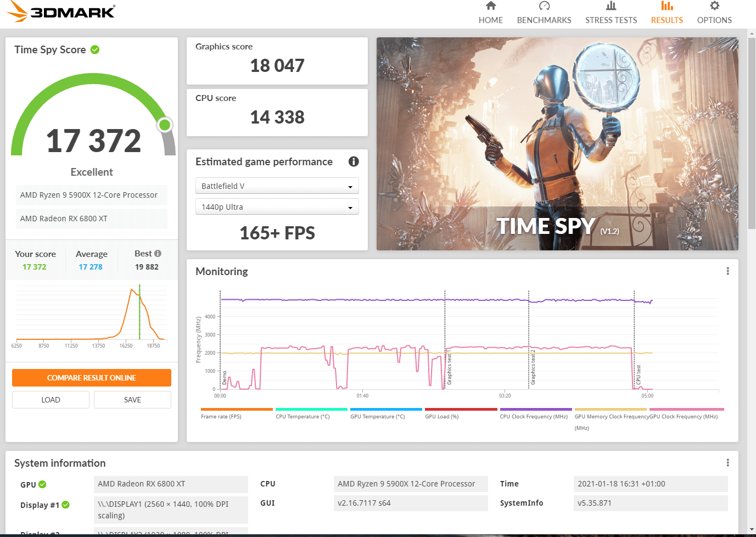756x537 pixels.
Task: Click the Time value 2021-01-18 16:31
Action: 651,484
